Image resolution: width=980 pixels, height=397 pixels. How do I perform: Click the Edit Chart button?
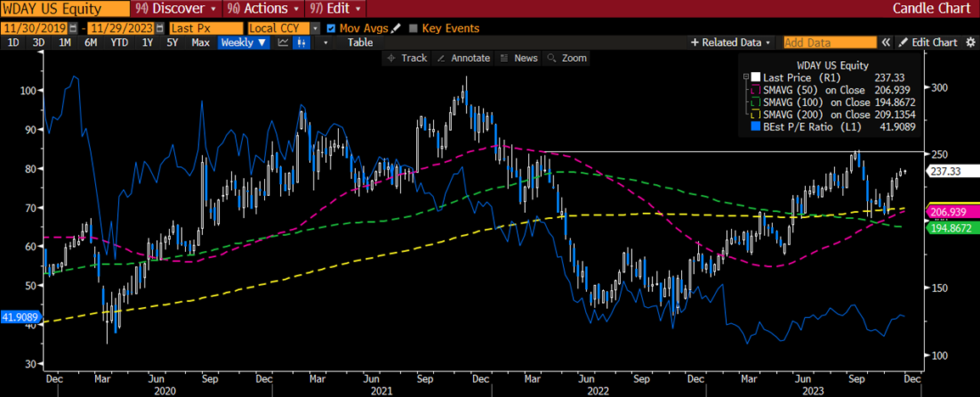tap(928, 42)
